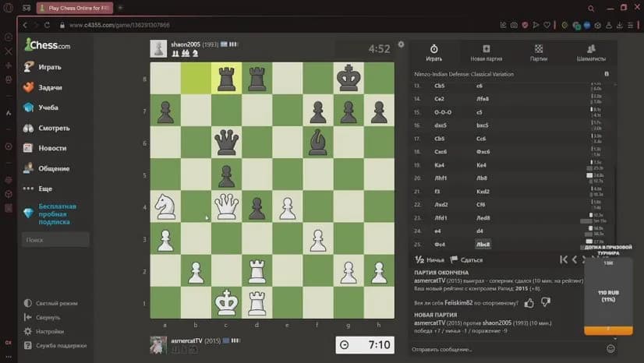Expand the Еще more menu
Viewport: 644px width, 363px height.
click(x=44, y=189)
